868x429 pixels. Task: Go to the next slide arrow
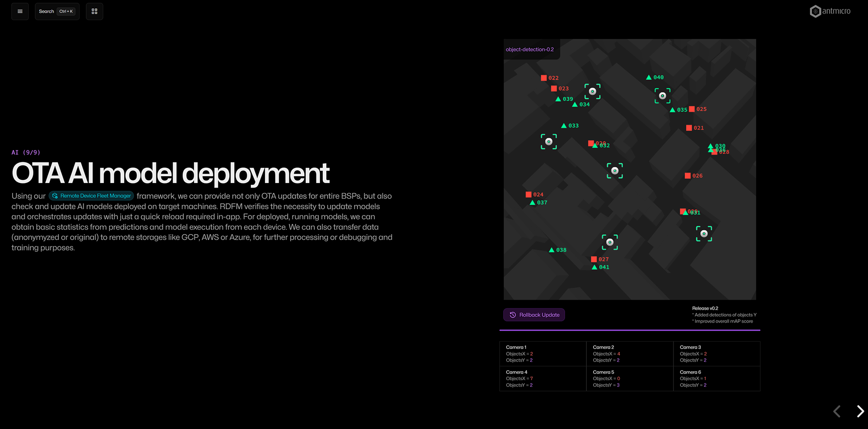pyautogui.click(x=860, y=411)
